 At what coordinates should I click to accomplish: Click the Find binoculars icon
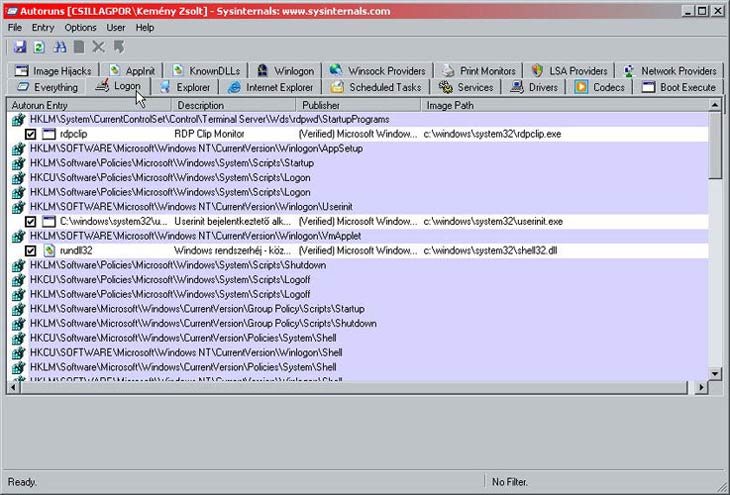pyautogui.click(x=60, y=47)
